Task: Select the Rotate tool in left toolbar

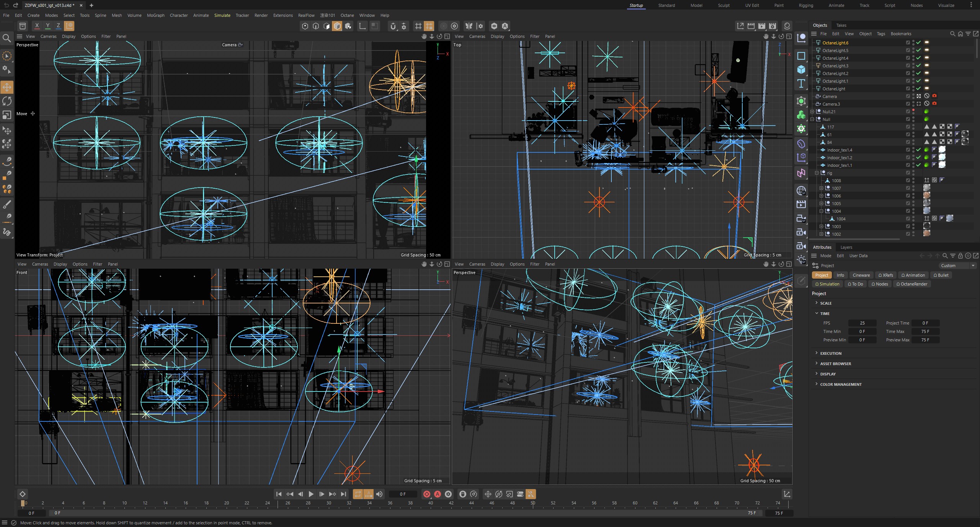Action: [7, 101]
